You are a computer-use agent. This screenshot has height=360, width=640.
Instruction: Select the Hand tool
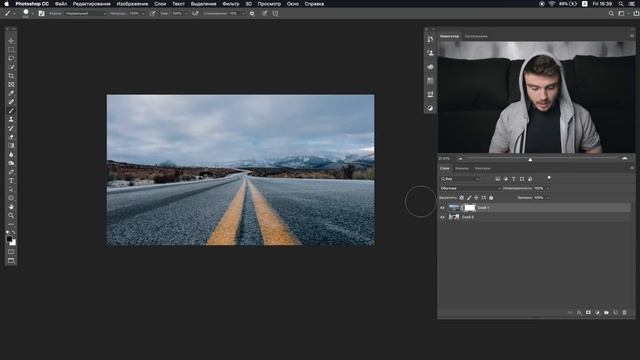pos(11,207)
